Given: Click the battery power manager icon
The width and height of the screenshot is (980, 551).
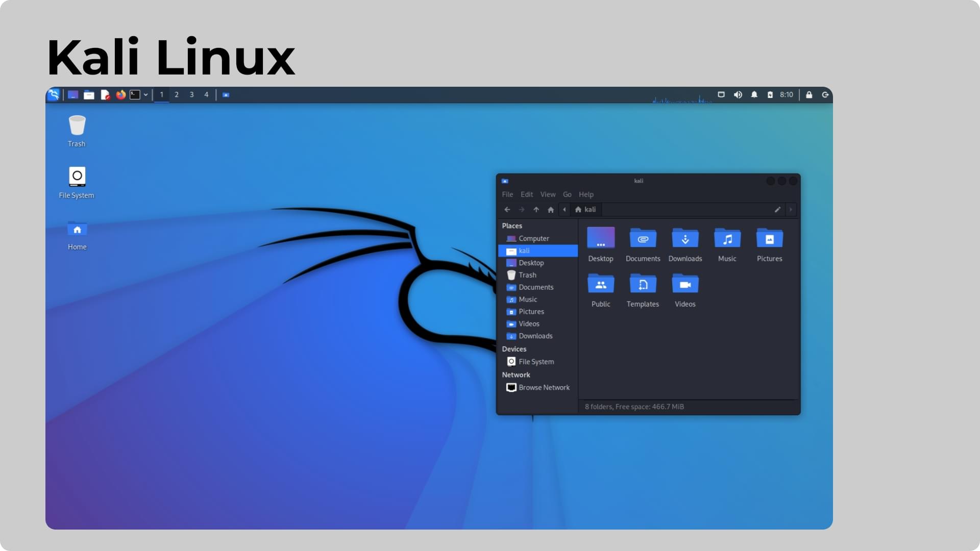Looking at the screenshot, I should (770, 95).
